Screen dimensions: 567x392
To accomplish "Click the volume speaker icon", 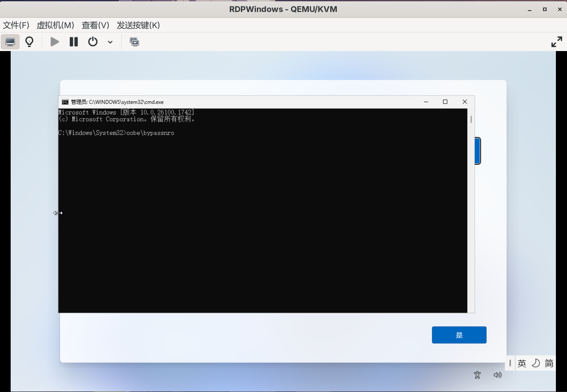I will [x=498, y=375].
